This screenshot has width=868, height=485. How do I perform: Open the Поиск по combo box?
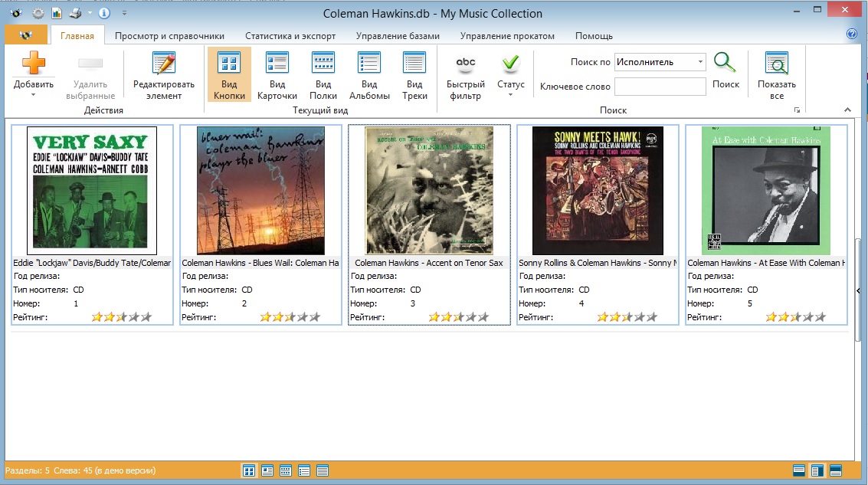click(660, 62)
